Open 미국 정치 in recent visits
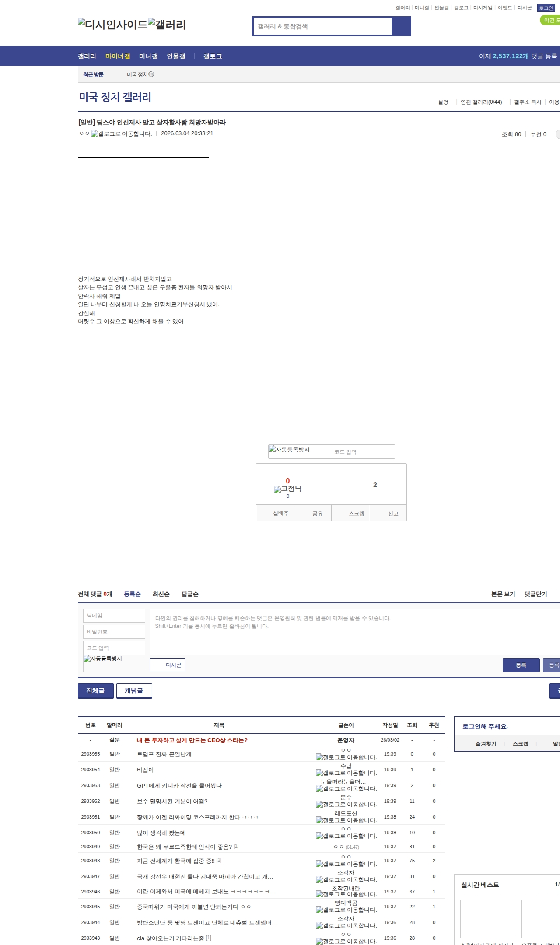This screenshot has height=945, width=560. (140, 74)
